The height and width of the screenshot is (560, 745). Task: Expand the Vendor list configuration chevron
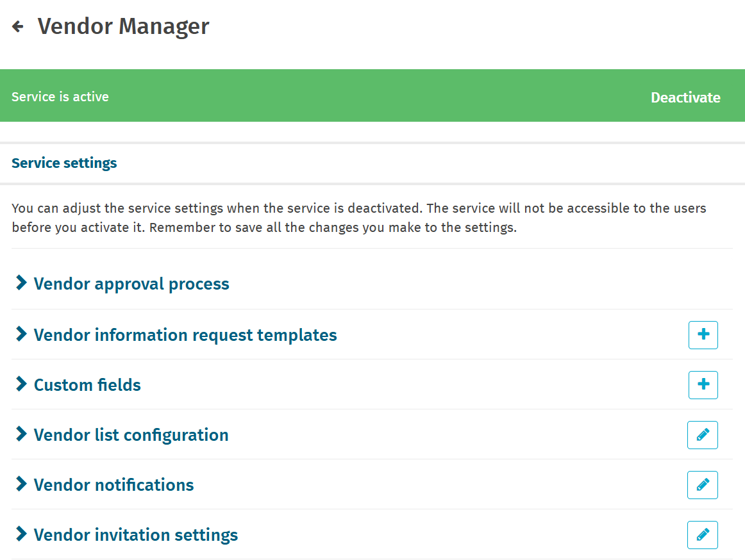(21, 434)
